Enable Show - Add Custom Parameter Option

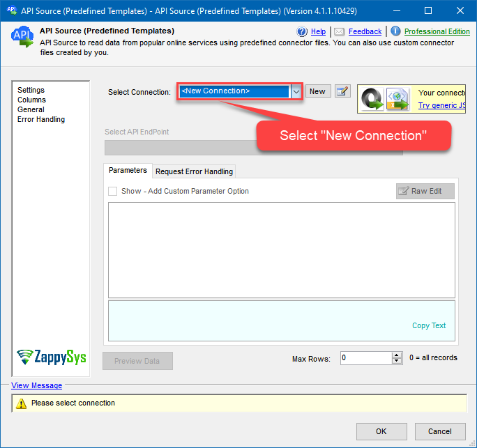pyautogui.click(x=113, y=191)
